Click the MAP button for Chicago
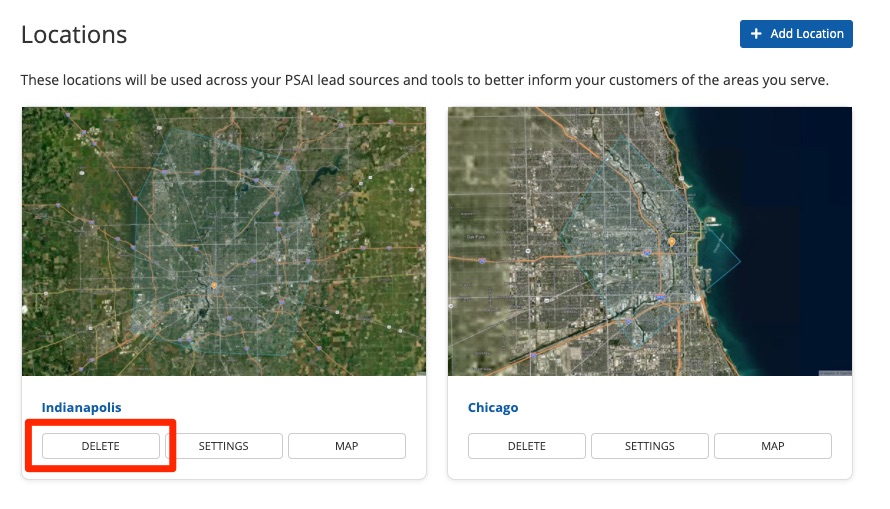The image size is (890, 509). (x=773, y=446)
